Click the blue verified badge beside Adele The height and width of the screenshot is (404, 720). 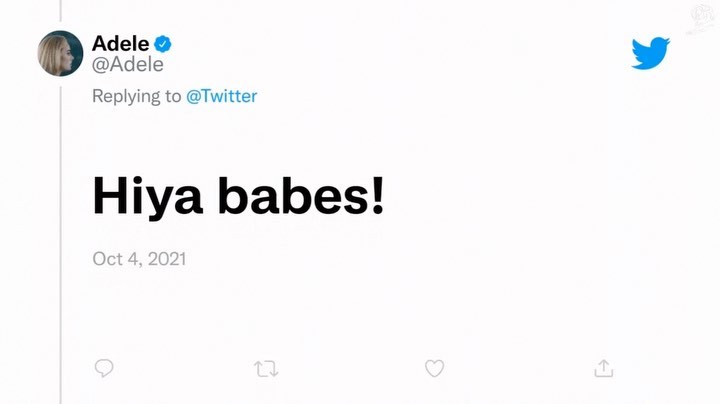pyautogui.click(x=164, y=43)
